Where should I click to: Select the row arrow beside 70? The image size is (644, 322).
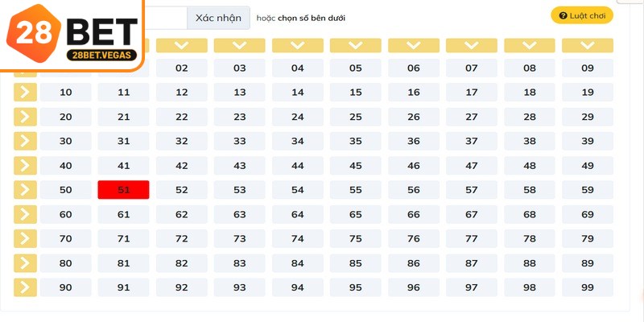coord(25,238)
